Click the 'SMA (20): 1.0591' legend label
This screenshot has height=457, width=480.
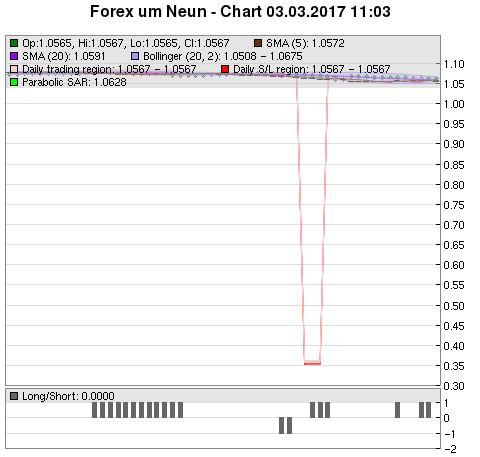click(64, 56)
